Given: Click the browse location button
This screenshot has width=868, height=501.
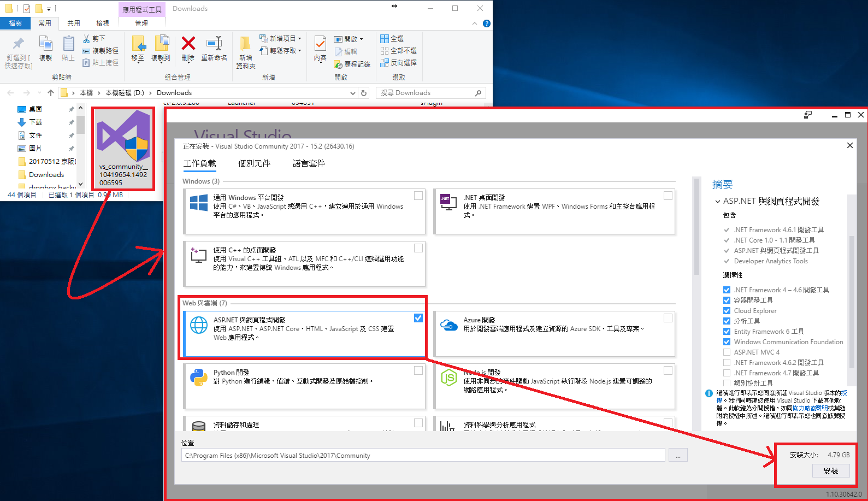Looking at the screenshot, I should click(x=678, y=455).
